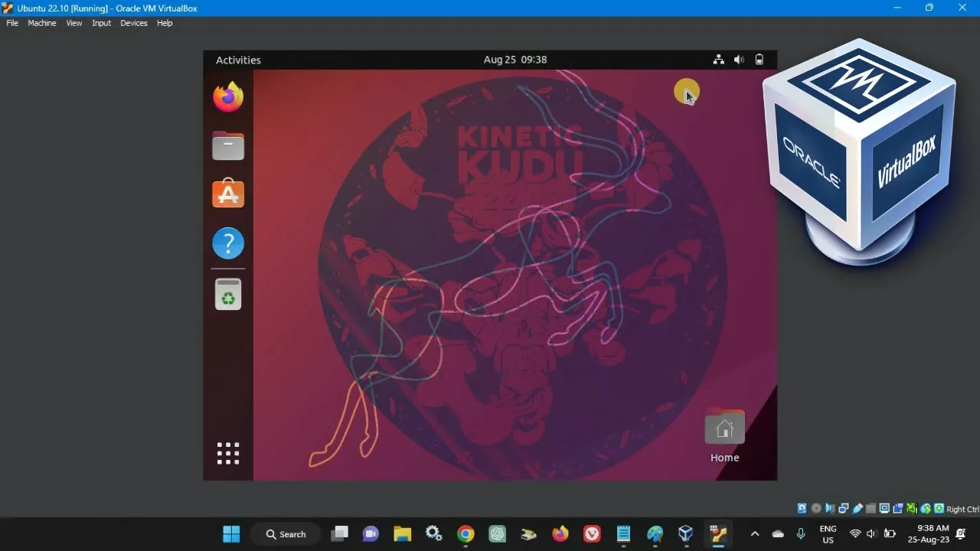Image resolution: width=980 pixels, height=551 pixels.
Task: Click the hard disk activity indicator
Action: tap(802, 509)
